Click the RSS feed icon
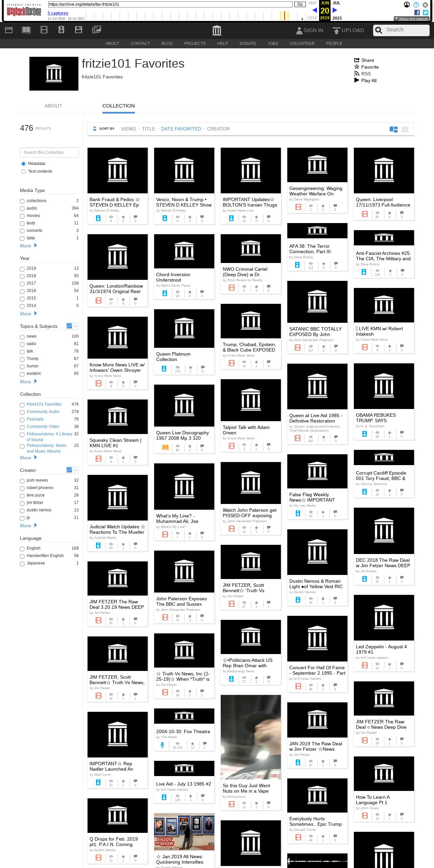434x868 pixels. [357, 73]
